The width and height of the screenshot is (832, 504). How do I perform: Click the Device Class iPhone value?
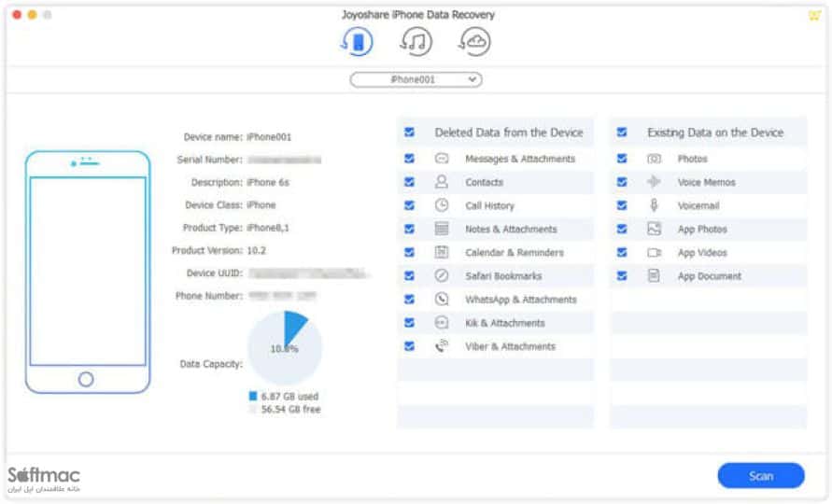click(261, 204)
